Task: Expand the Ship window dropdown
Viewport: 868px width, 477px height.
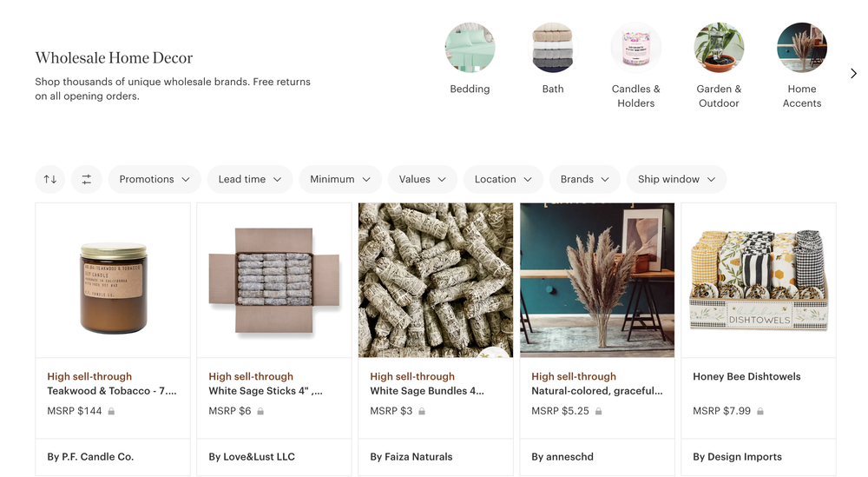Action: click(676, 179)
